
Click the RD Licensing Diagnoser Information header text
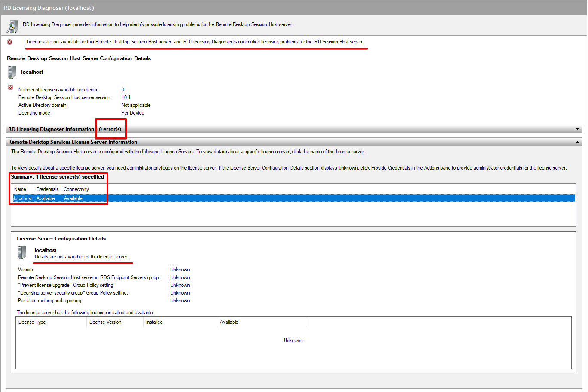tap(51, 129)
